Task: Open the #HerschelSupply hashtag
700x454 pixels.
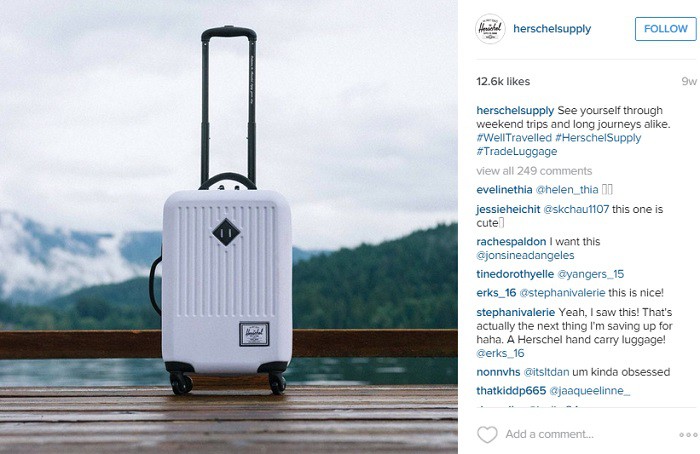Action: pyautogui.click(x=598, y=138)
